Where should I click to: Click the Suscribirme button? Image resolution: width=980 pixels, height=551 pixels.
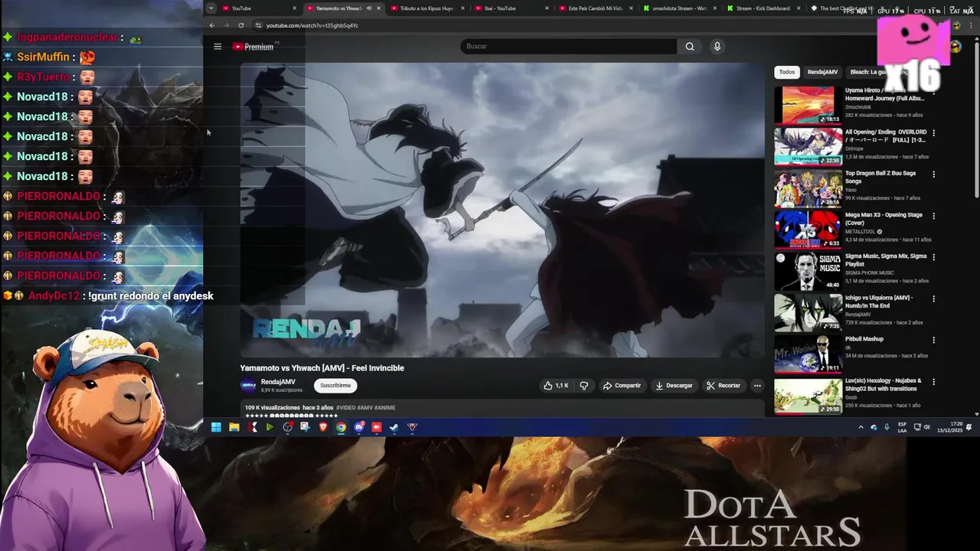click(335, 386)
